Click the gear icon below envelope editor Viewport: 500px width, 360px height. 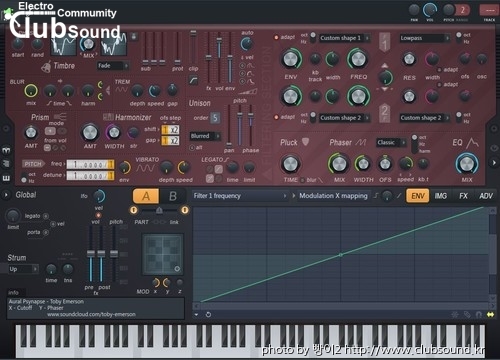coord(455,314)
